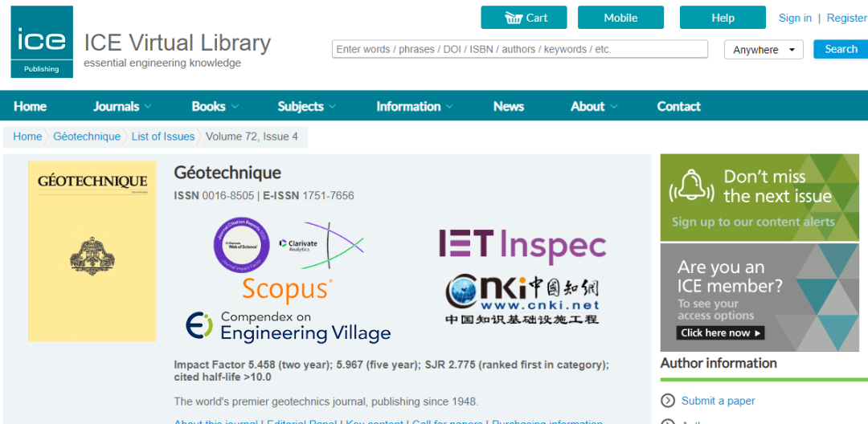Open List of Issues breadcrumb
Image resolution: width=868 pixels, height=424 pixels.
(163, 137)
